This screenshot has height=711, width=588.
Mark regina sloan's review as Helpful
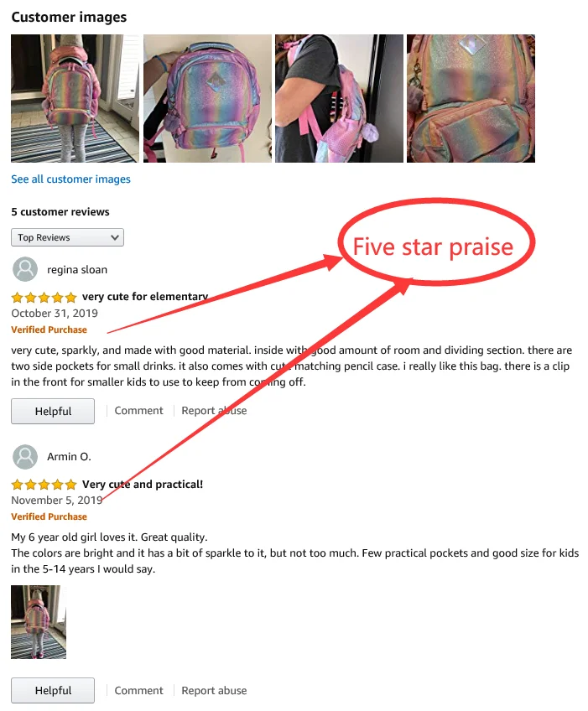click(53, 412)
